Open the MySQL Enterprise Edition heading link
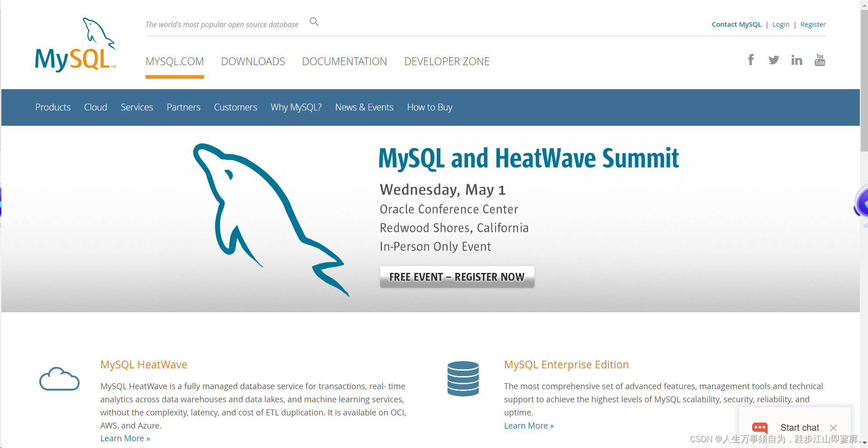 coord(566,365)
